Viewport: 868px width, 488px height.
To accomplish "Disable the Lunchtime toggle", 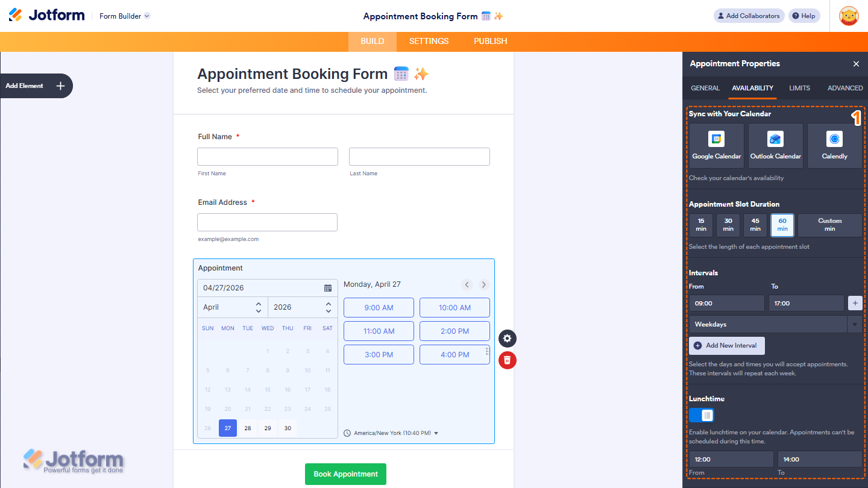I will (701, 415).
